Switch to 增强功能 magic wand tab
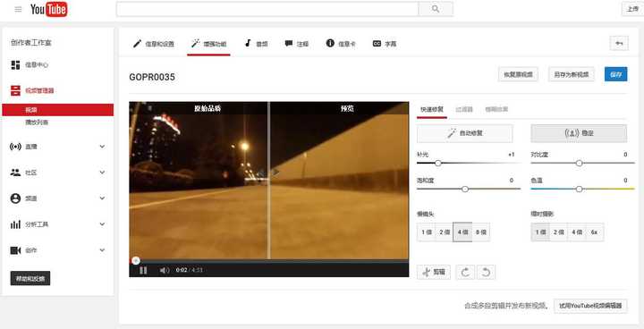The height and width of the screenshot is (329, 644). 208,44
